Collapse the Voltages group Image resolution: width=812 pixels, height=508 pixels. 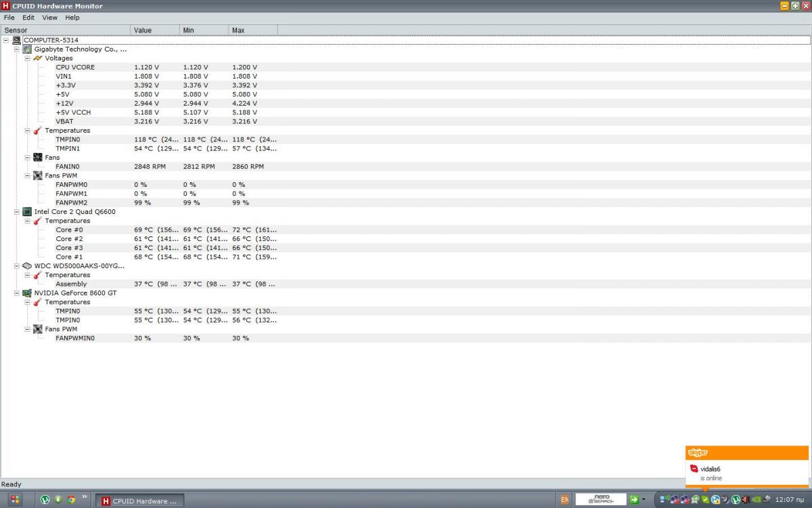coord(28,58)
